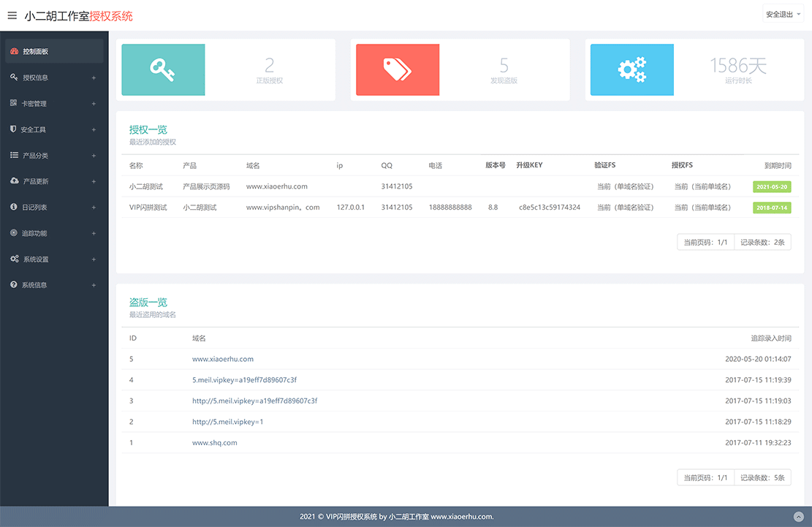The height and width of the screenshot is (527, 812).
Task: Open 追踪功能 in the sidebar
Action: pos(34,233)
